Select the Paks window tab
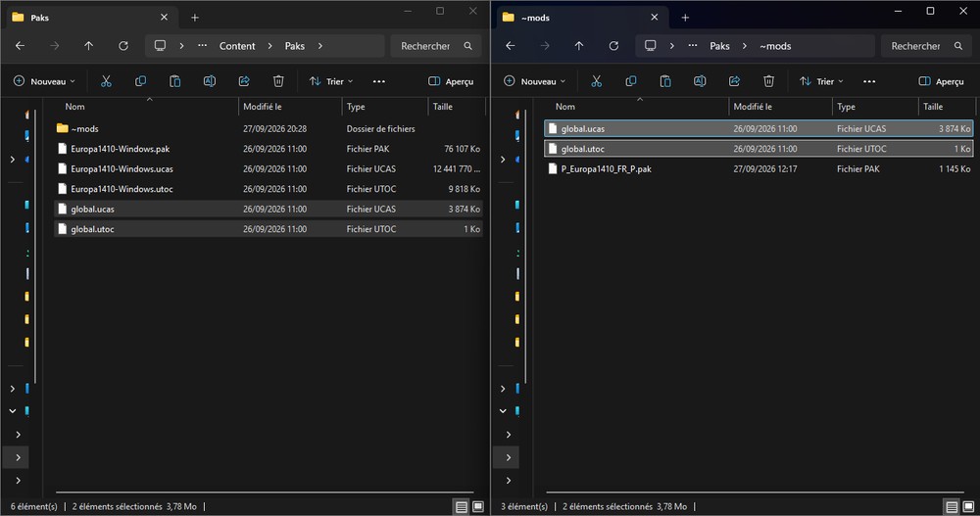The width and height of the screenshot is (980, 516). coord(90,18)
